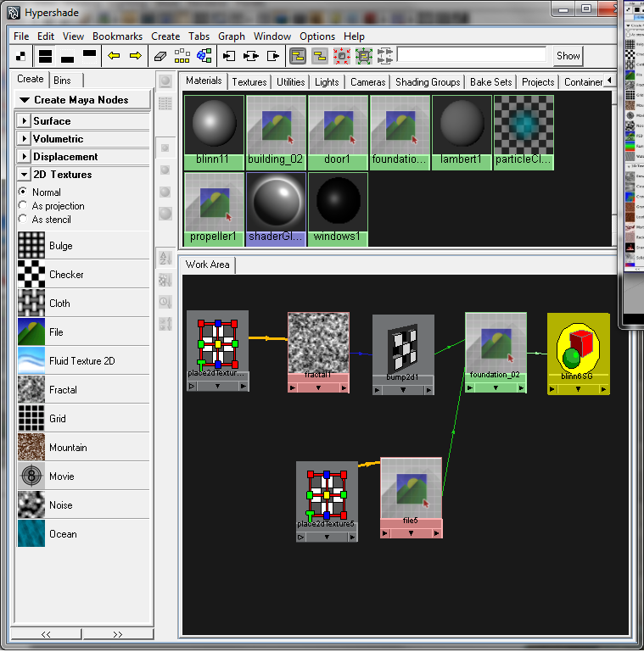Go to next graph with right arrow
644x652 pixels.
click(135, 56)
